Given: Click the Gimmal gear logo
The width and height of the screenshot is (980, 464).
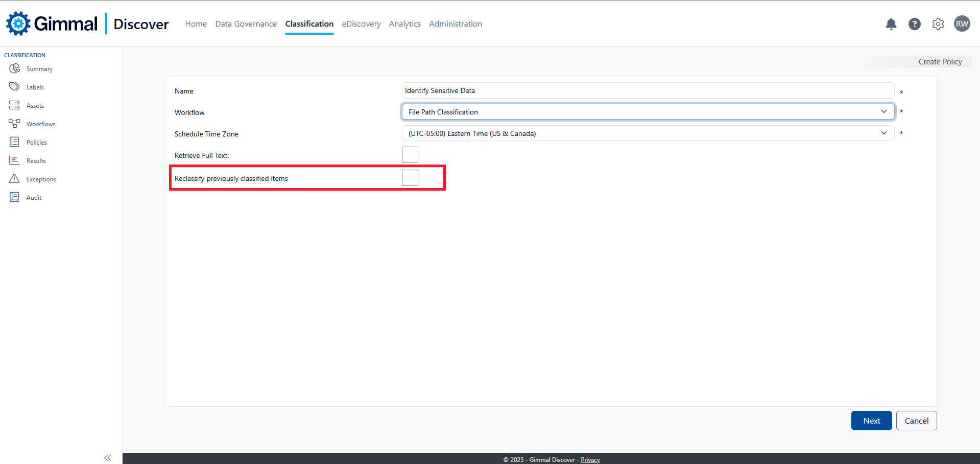Looking at the screenshot, I should pyautogui.click(x=18, y=24).
